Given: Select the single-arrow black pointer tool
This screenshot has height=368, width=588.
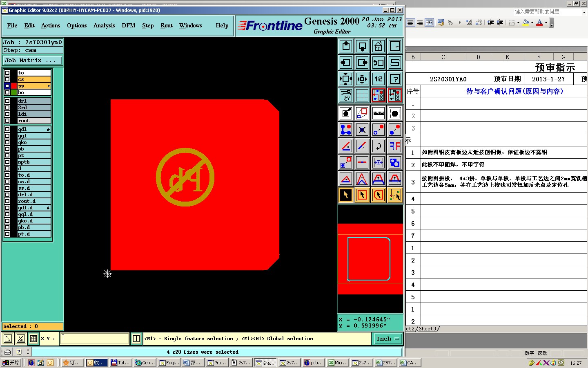Looking at the screenshot, I should pos(346,195).
